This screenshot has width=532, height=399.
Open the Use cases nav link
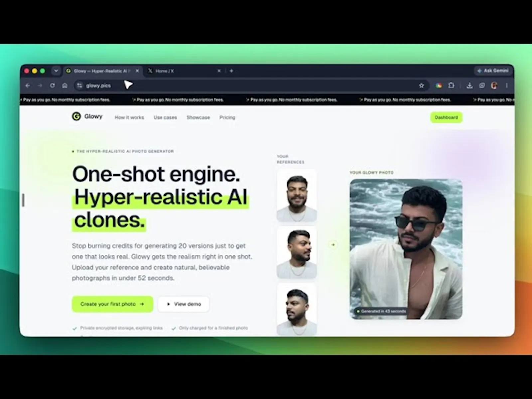point(165,117)
